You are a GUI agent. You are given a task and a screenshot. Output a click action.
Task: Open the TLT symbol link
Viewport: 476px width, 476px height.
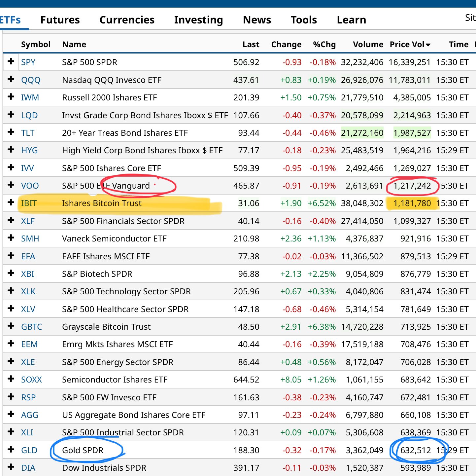28,133
